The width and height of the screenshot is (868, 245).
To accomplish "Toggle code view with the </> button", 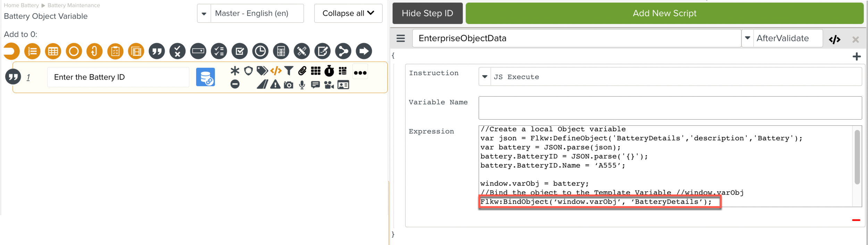I will pos(834,39).
